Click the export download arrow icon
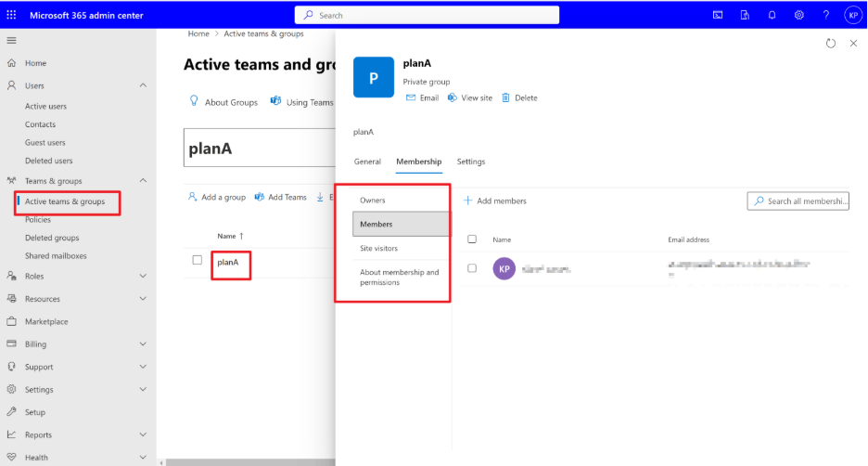Viewport: 868px width, 466px height. pyautogui.click(x=320, y=197)
